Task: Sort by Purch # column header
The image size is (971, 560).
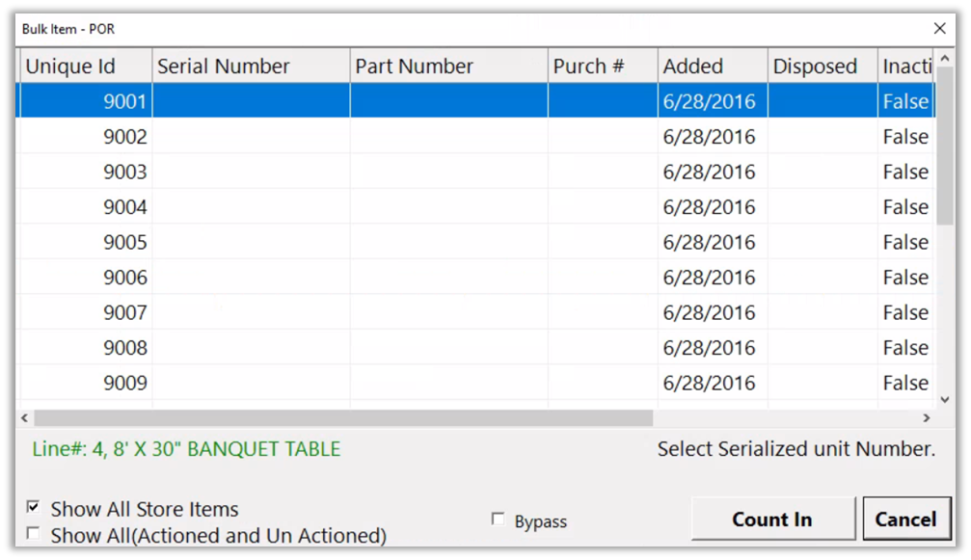Action: click(602, 67)
